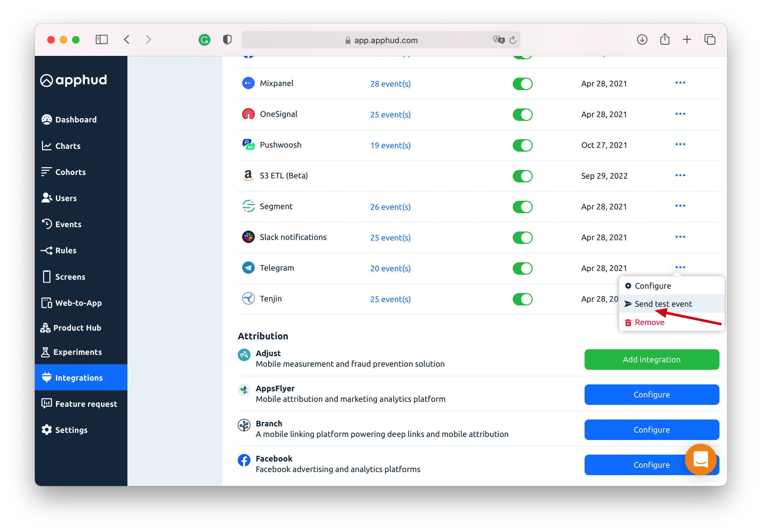Click the Grammarly extension icon

point(204,40)
